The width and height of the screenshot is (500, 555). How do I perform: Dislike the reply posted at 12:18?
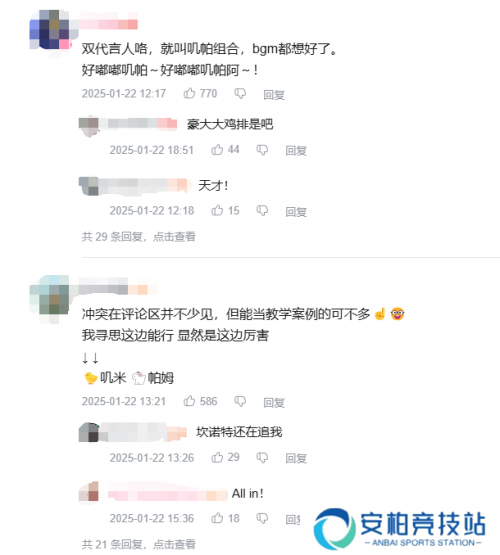pyautogui.click(x=262, y=211)
